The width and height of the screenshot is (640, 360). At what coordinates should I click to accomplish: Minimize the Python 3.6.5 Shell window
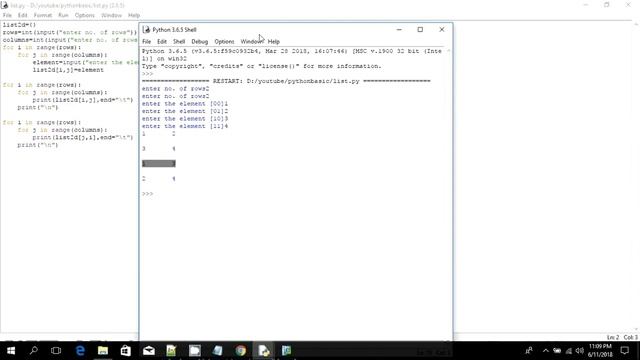399,29
